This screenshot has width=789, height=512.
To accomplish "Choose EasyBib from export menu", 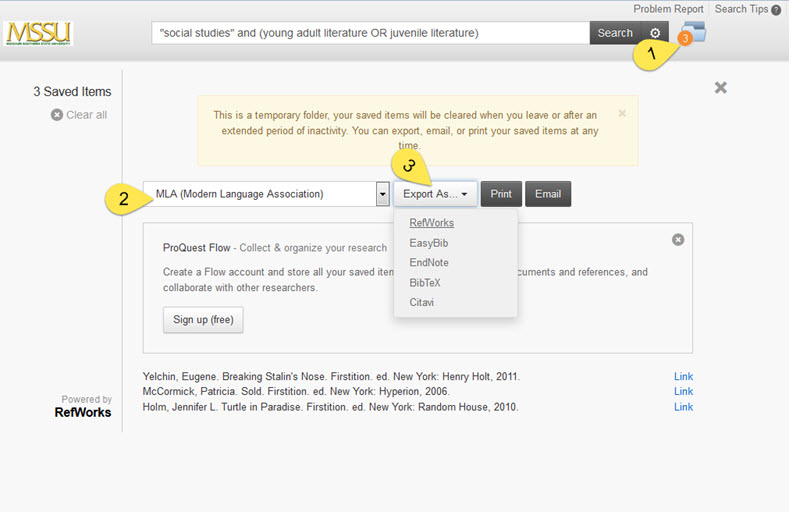I will click(429, 243).
